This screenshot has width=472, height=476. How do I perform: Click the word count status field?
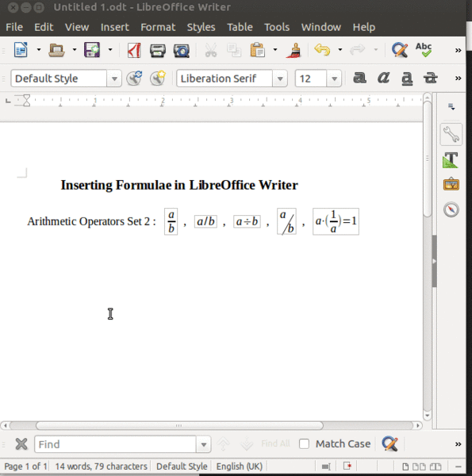coord(101,466)
